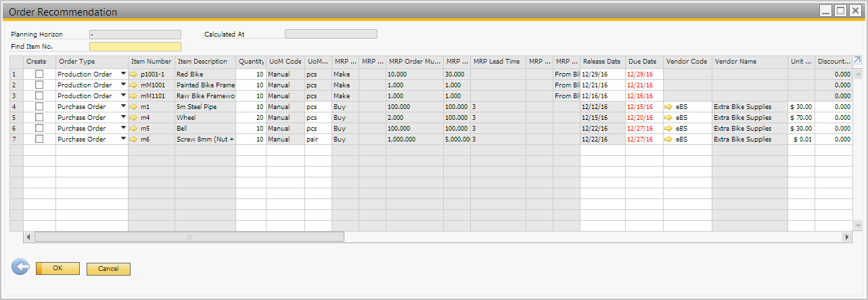Check the Create box for row 1
Image resolution: width=868 pixels, height=300 pixels.
tap(39, 74)
